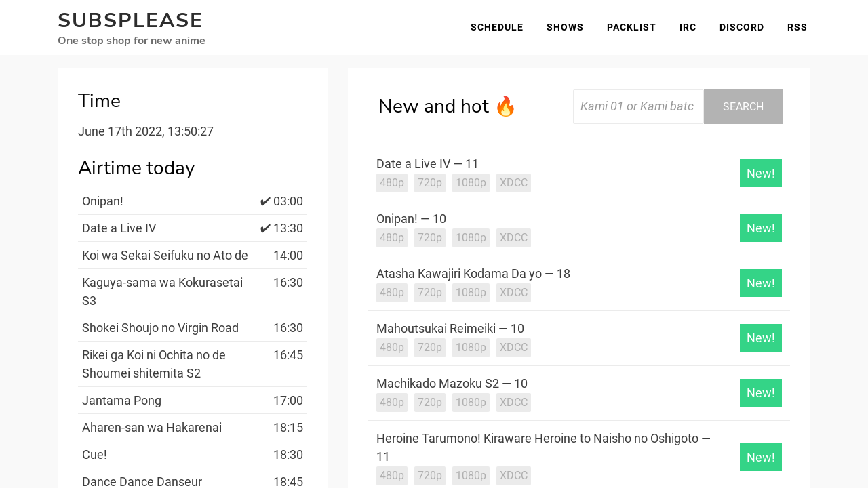Open the Schedule menu item

(497, 27)
